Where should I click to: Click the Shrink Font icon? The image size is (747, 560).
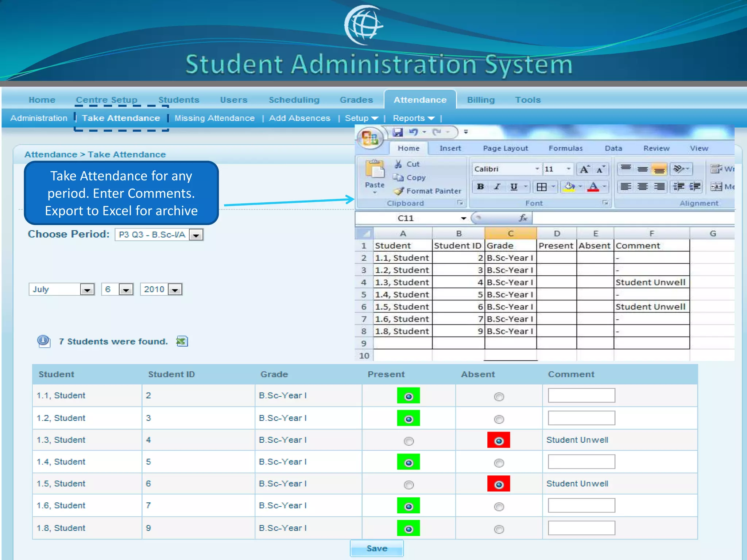(x=601, y=169)
